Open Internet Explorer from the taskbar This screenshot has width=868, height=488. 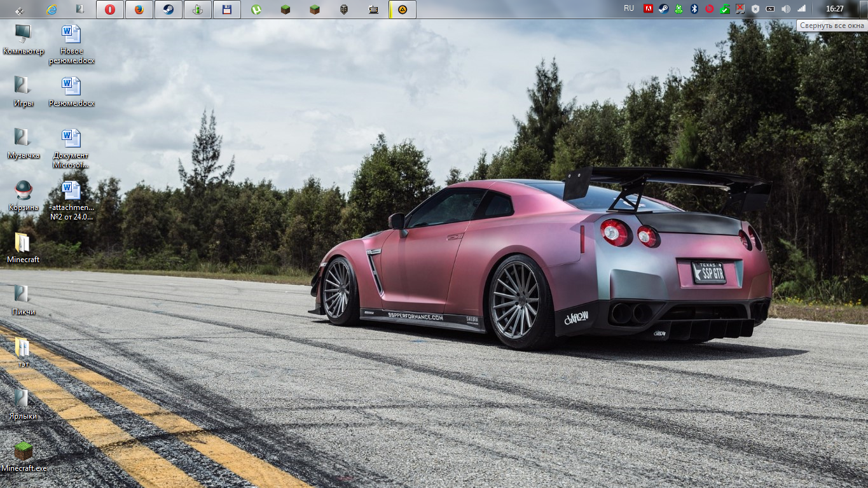point(52,10)
